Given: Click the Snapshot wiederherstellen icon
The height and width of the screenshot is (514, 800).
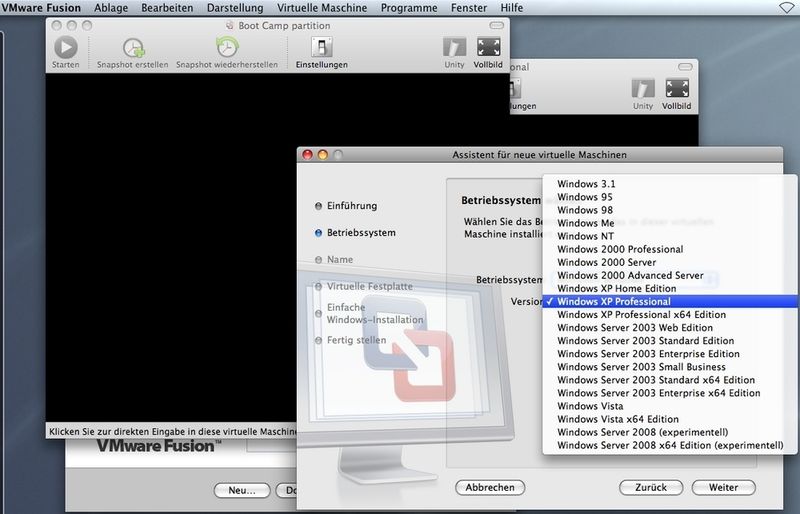Looking at the screenshot, I should tap(227, 47).
